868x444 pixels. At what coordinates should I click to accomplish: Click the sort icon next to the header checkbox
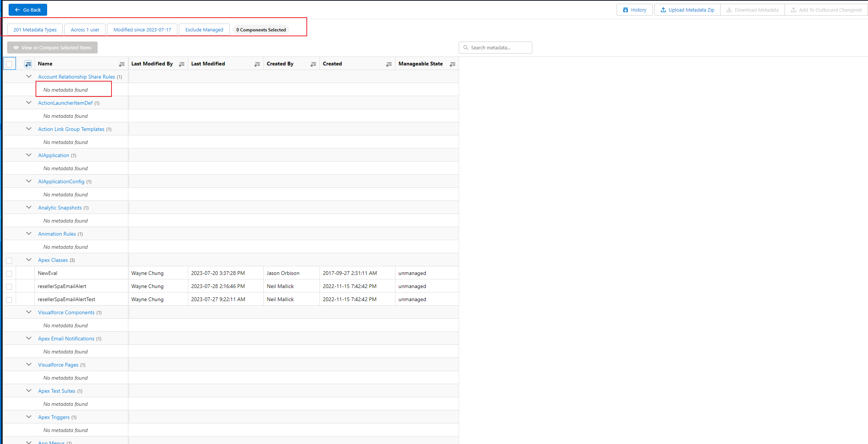(28, 64)
